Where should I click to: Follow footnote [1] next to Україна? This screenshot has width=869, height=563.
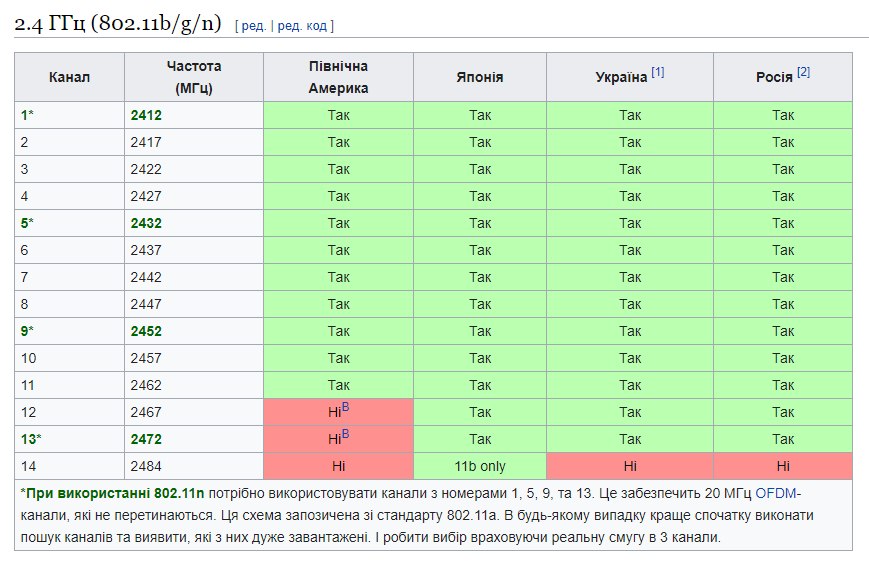coord(658,72)
